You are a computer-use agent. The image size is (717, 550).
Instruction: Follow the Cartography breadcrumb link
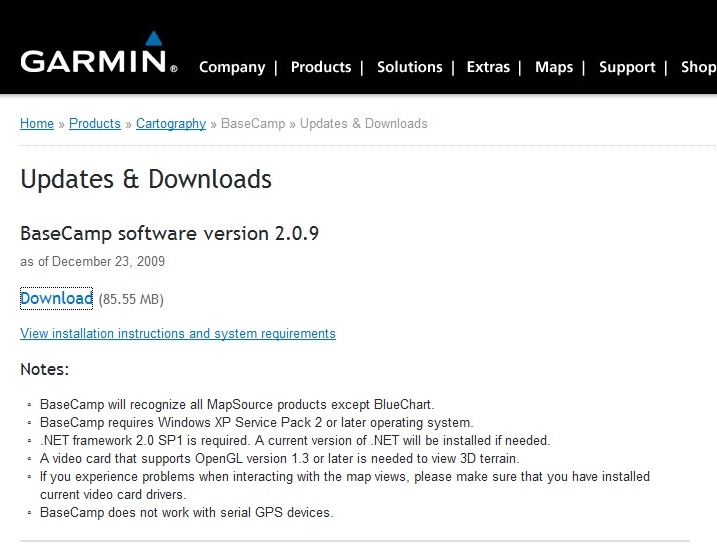click(x=171, y=123)
